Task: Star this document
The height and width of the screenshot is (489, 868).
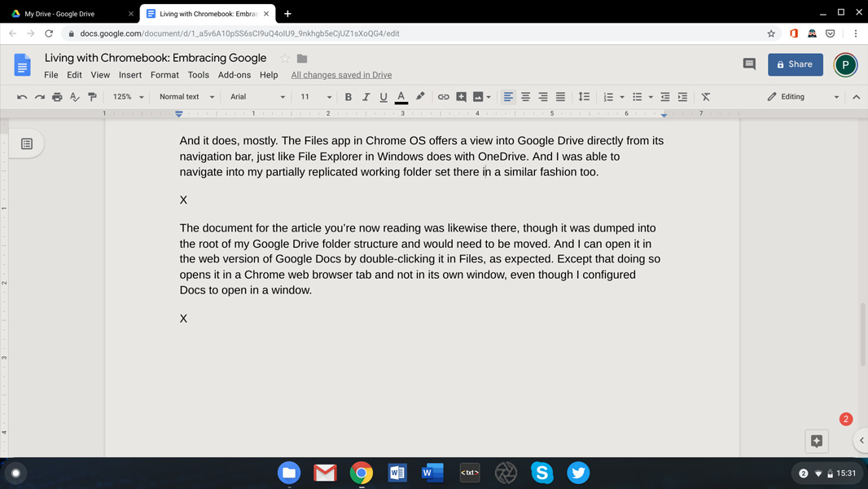Action: (285, 59)
